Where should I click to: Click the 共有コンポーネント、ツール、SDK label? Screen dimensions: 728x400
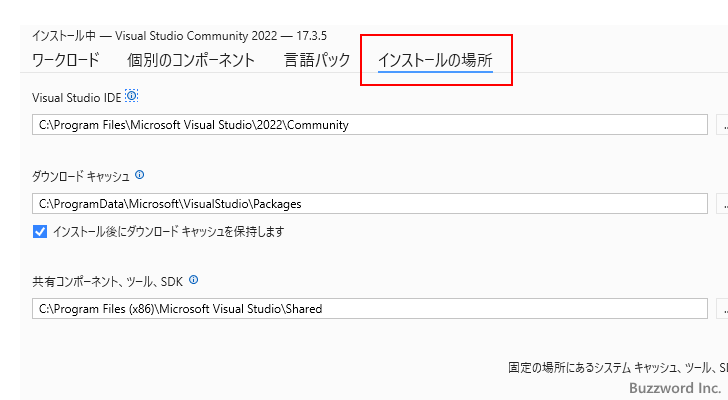(108, 282)
